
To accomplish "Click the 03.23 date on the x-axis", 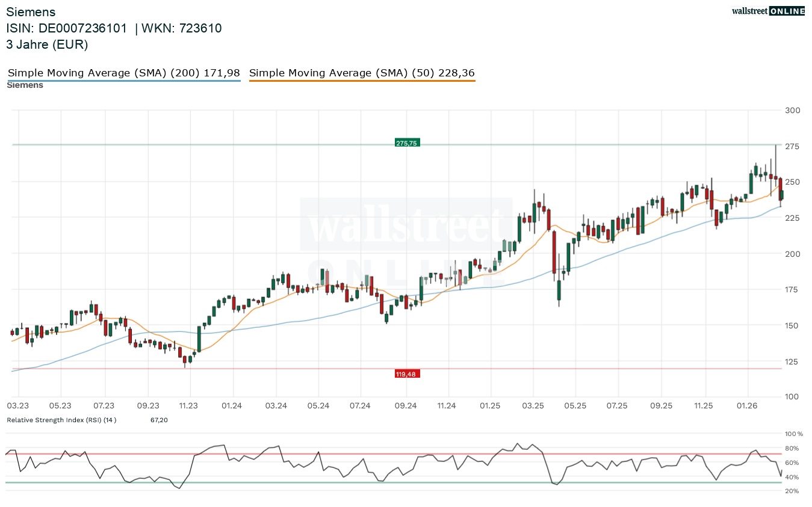I will tap(17, 406).
